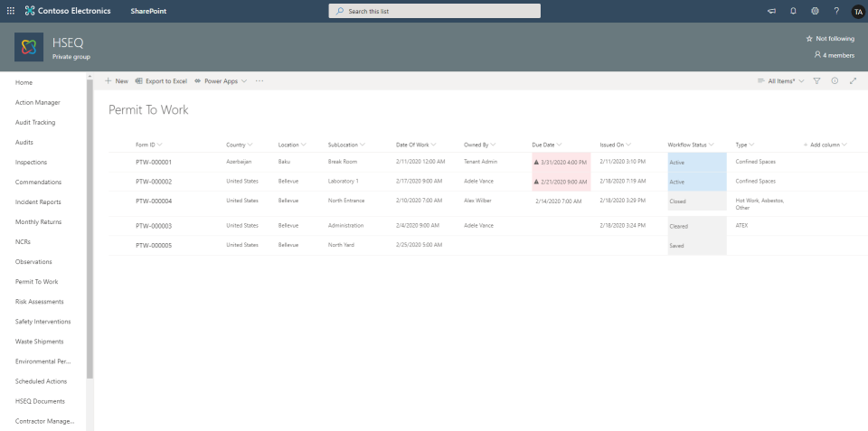
Task: Open the Country column menu
Action: pyautogui.click(x=239, y=145)
